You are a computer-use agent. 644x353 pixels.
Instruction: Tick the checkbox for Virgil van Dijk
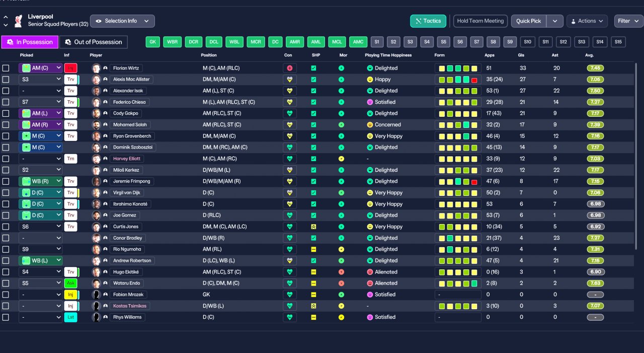pos(6,192)
